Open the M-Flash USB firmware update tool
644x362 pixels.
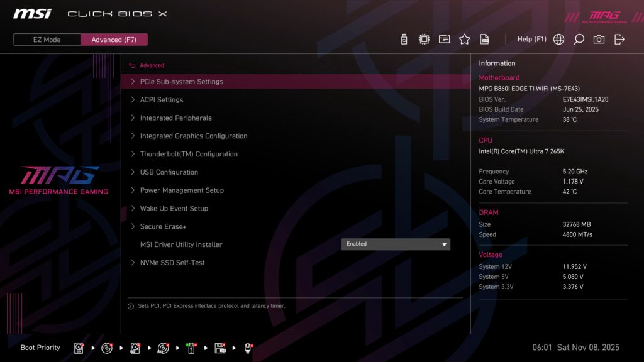coord(402,39)
